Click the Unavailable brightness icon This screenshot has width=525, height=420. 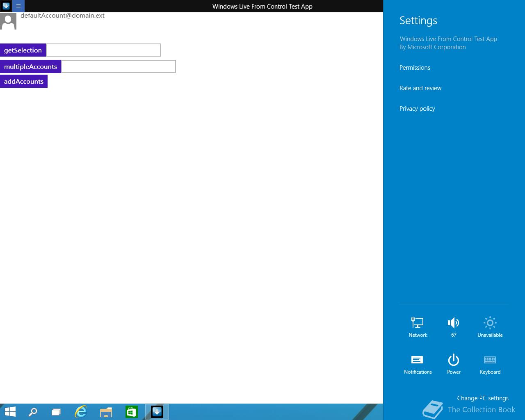coord(490,327)
